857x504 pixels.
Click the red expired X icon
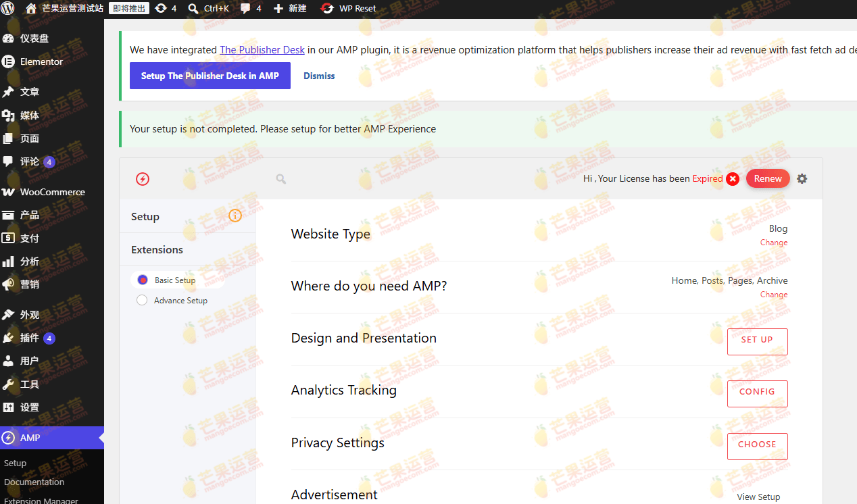coord(733,179)
